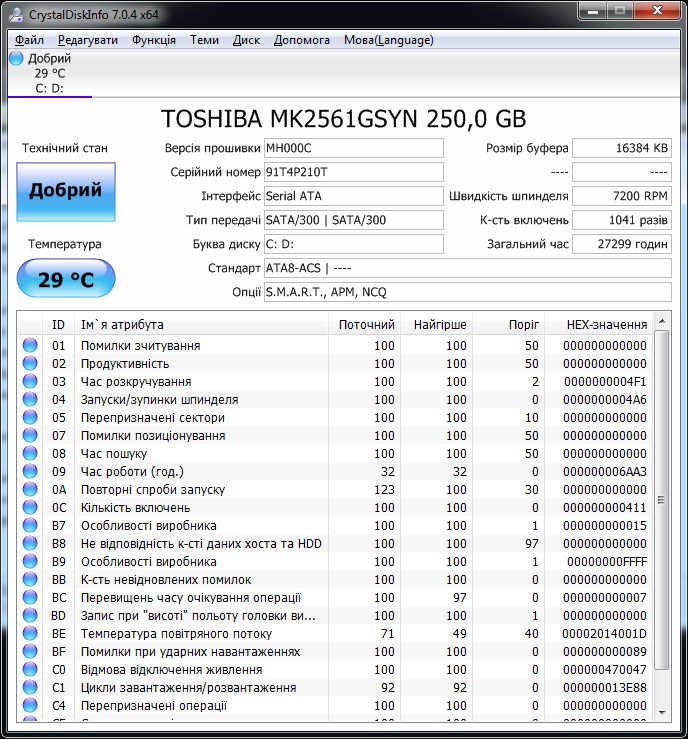Click the status icon for Температура повітряного потоку
The image size is (688, 739).
point(30,633)
